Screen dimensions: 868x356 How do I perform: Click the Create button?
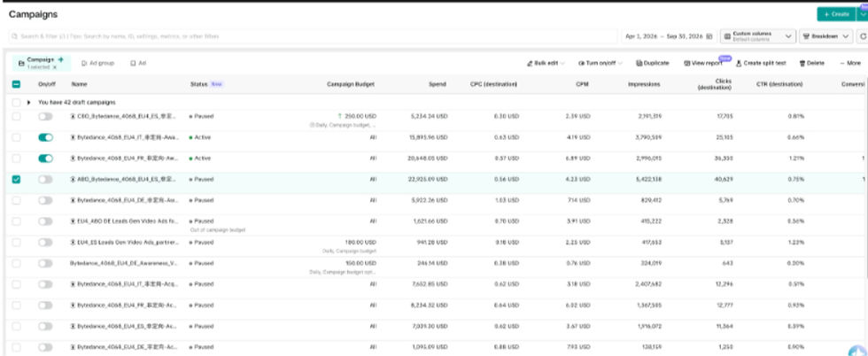836,14
